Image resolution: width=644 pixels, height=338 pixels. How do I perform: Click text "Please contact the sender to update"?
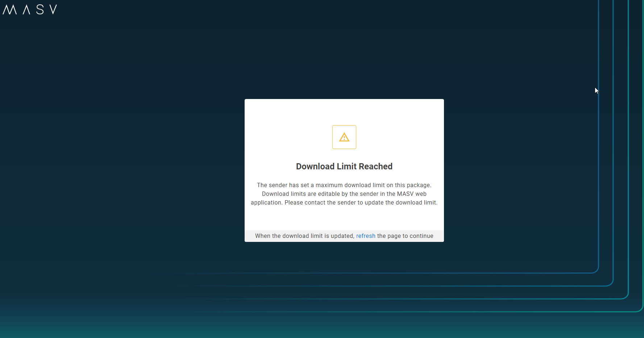(x=334, y=202)
